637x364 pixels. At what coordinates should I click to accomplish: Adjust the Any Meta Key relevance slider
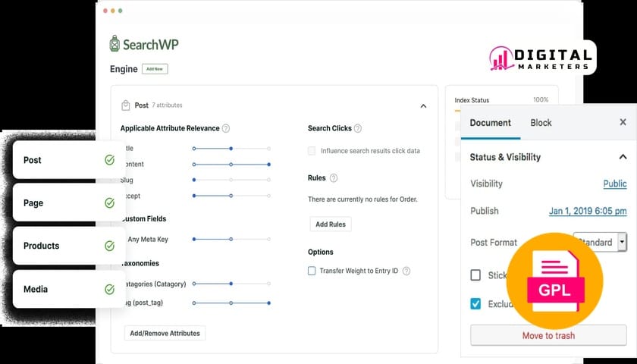coord(231,240)
